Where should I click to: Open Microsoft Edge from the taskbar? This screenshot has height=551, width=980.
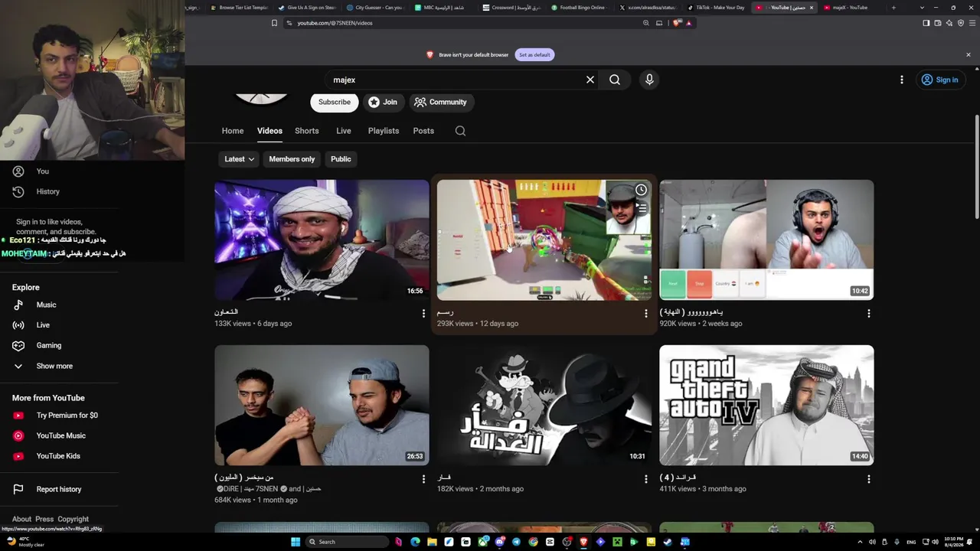pos(415,542)
